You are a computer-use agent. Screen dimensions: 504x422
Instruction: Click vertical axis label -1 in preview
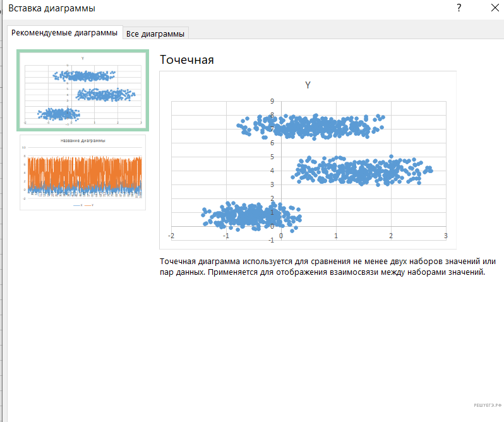coord(272,239)
